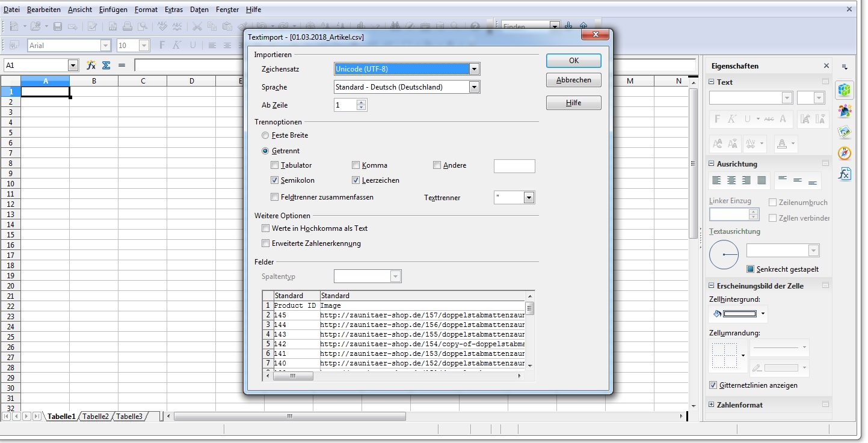Open the sidebar Navigator compass icon
This screenshot has height=443, width=868.
point(845,153)
